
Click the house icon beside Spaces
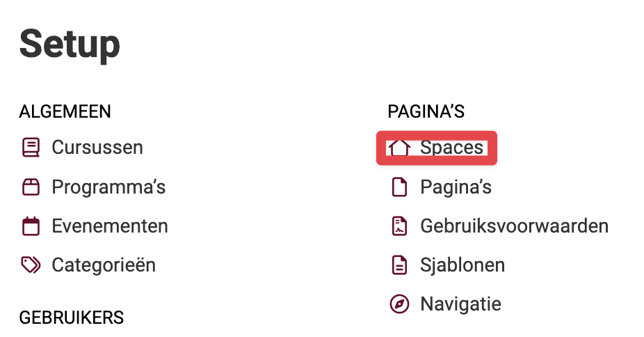pos(399,148)
